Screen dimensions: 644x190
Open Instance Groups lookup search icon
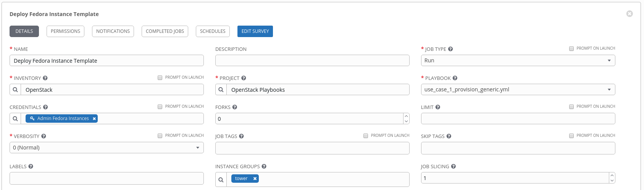(x=221, y=180)
